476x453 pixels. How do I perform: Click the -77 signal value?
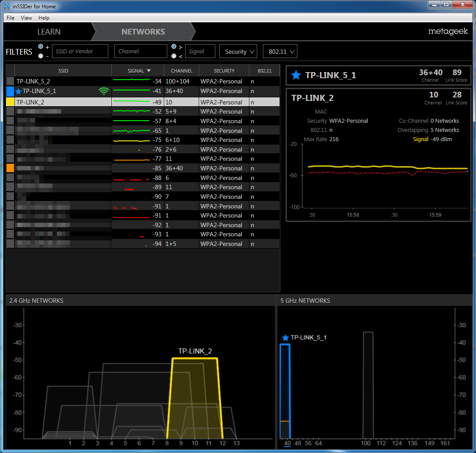[x=157, y=159]
